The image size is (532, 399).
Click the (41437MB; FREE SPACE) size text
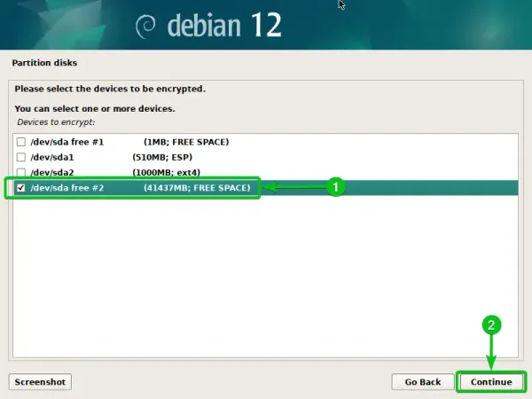pyautogui.click(x=197, y=188)
